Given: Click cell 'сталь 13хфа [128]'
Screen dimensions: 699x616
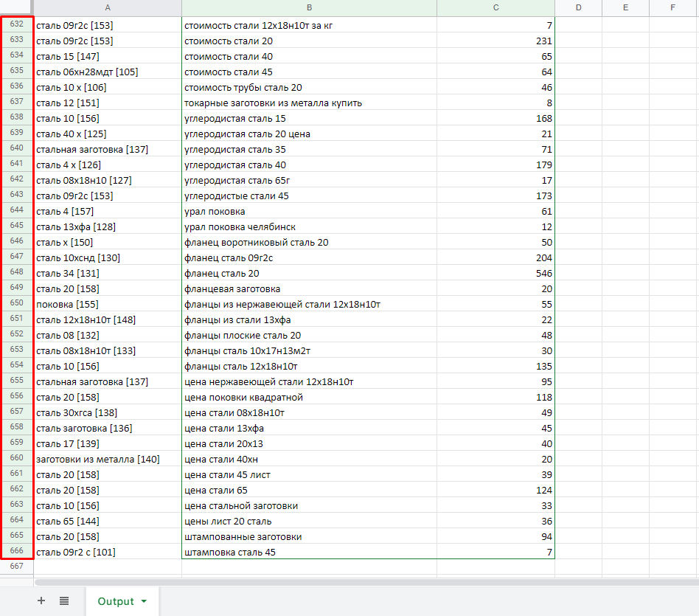Looking at the screenshot, I should [108, 227].
